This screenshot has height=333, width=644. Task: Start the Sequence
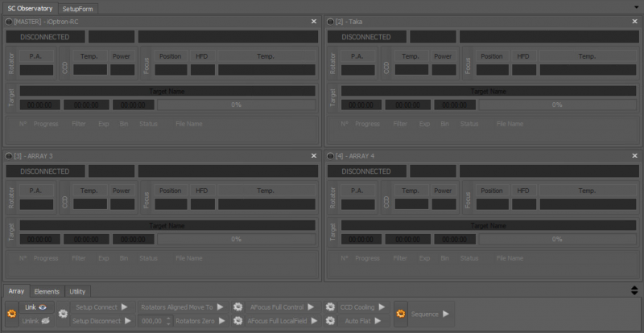tap(431, 314)
